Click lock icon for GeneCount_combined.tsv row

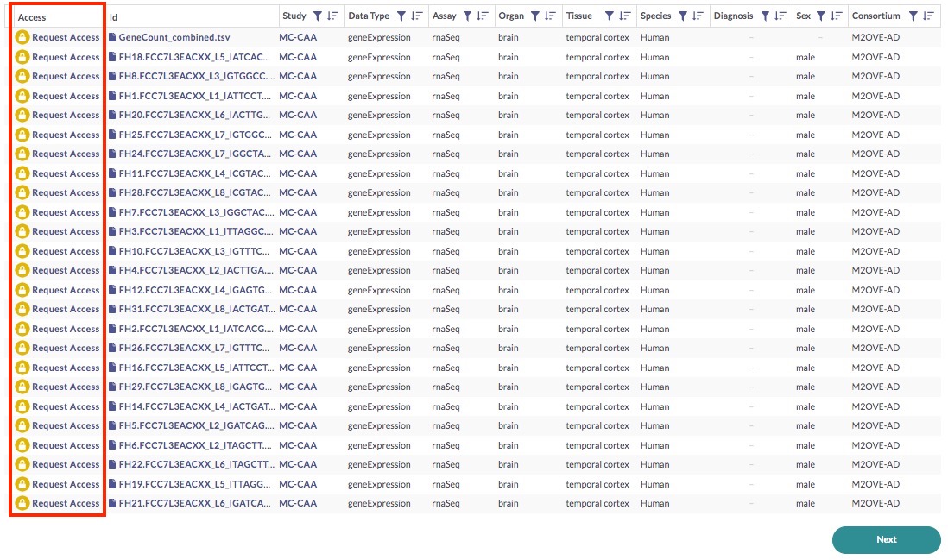tap(22, 38)
